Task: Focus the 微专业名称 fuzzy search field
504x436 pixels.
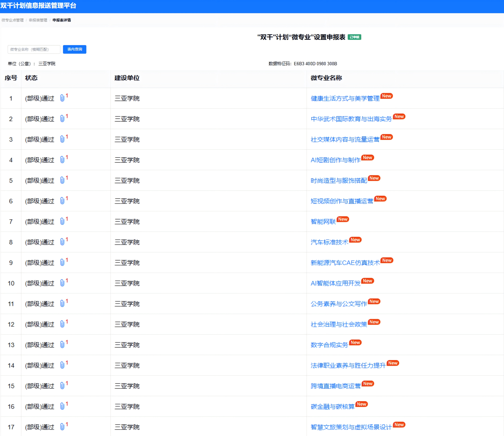Action: [x=34, y=49]
